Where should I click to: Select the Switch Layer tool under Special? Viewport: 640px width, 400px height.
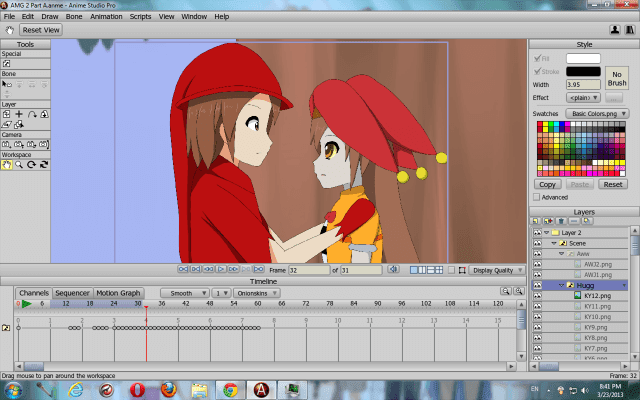point(7,64)
